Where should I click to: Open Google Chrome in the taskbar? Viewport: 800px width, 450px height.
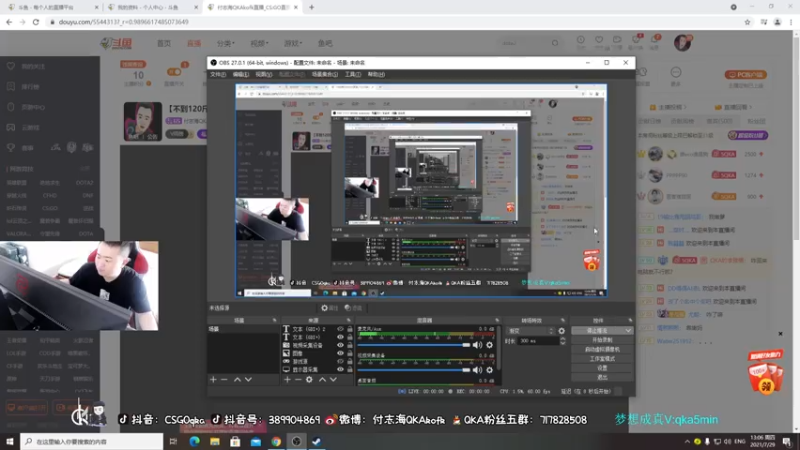coord(276,441)
